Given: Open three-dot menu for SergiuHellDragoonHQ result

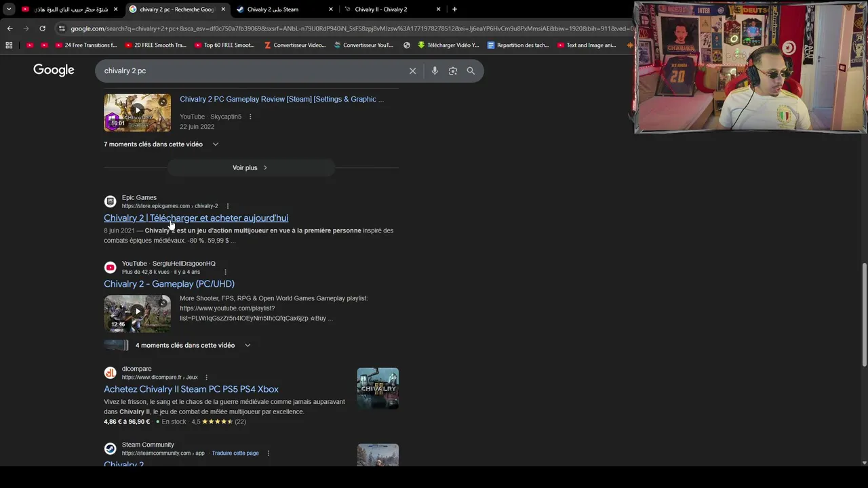Looking at the screenshot, I should click(x=225, y=272).
